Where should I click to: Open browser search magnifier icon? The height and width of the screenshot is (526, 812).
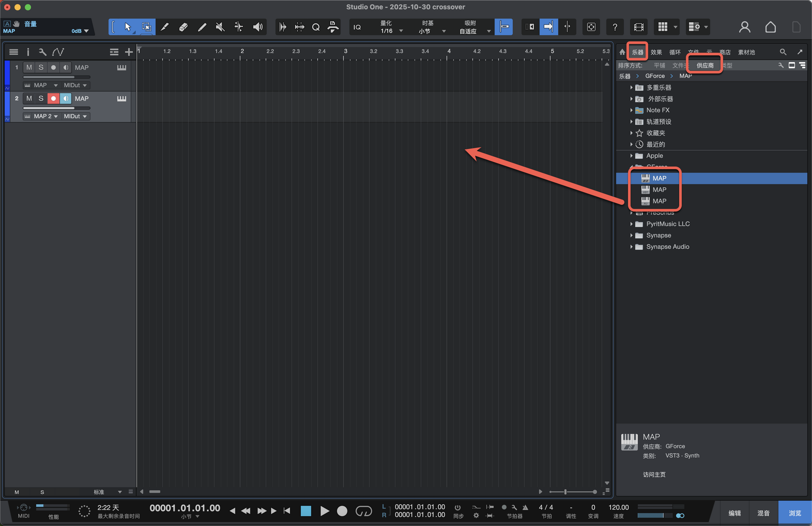(x=783, y=52)
